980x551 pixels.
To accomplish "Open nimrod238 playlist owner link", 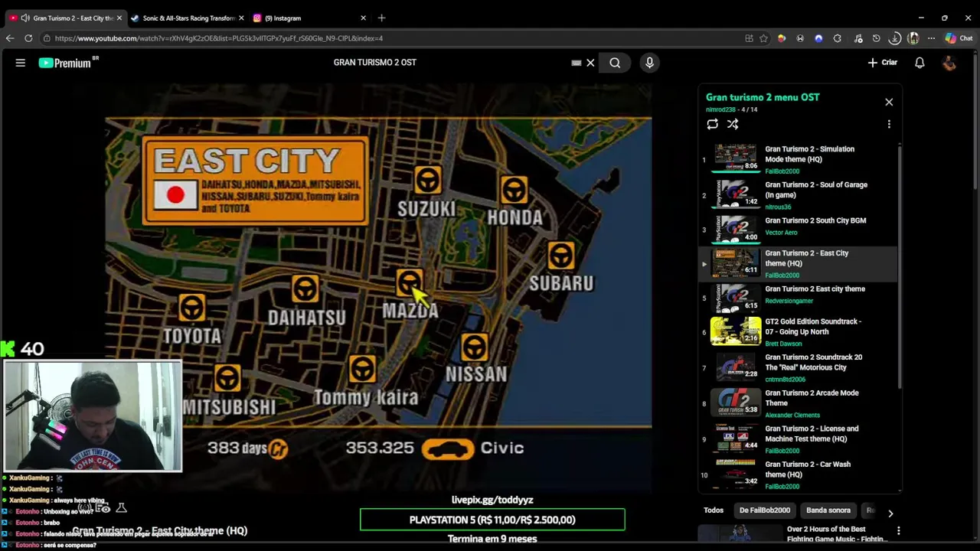I will [721, 109].
